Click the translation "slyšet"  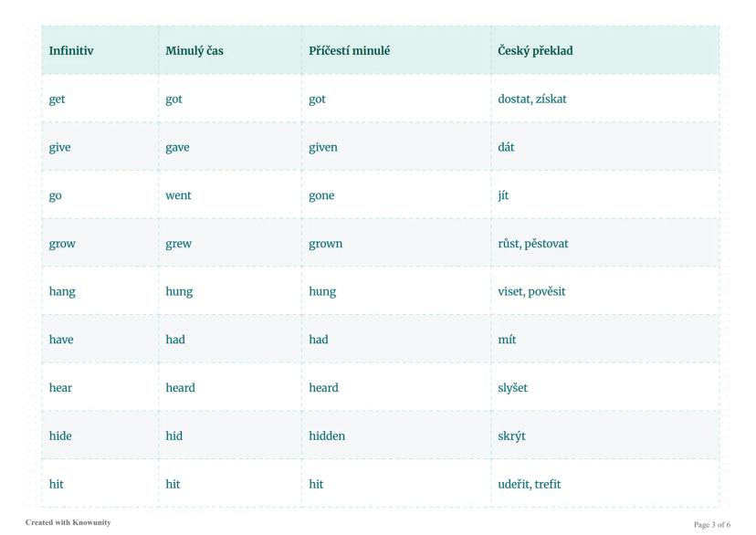pos(513,388)
